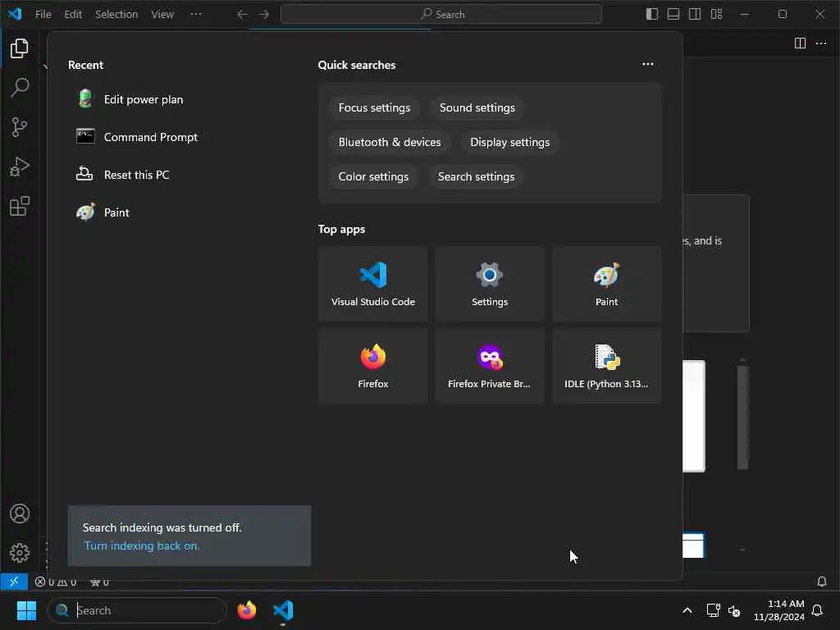The height and width of the screenshot is (630, 840).
Task: Open the Selection menu
Action: [x=116, y=15]
